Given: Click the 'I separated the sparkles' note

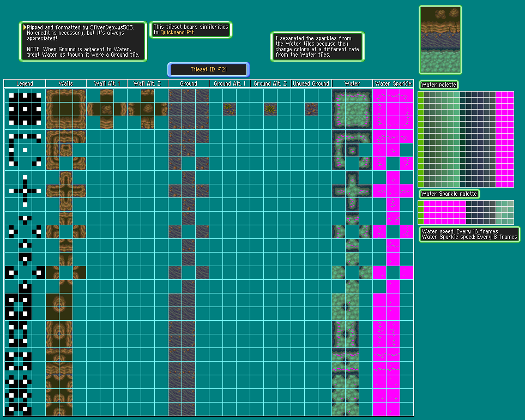Looking at the screenshot, I should click(x=317, y=46).
